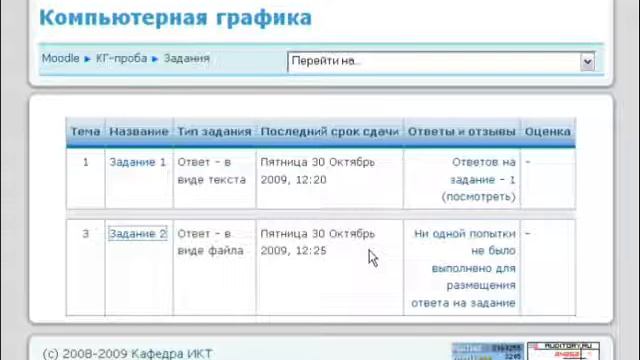Click the Компьютерная графика page heading
This screenshot has height=360, width=640.
tap(176, 18)
